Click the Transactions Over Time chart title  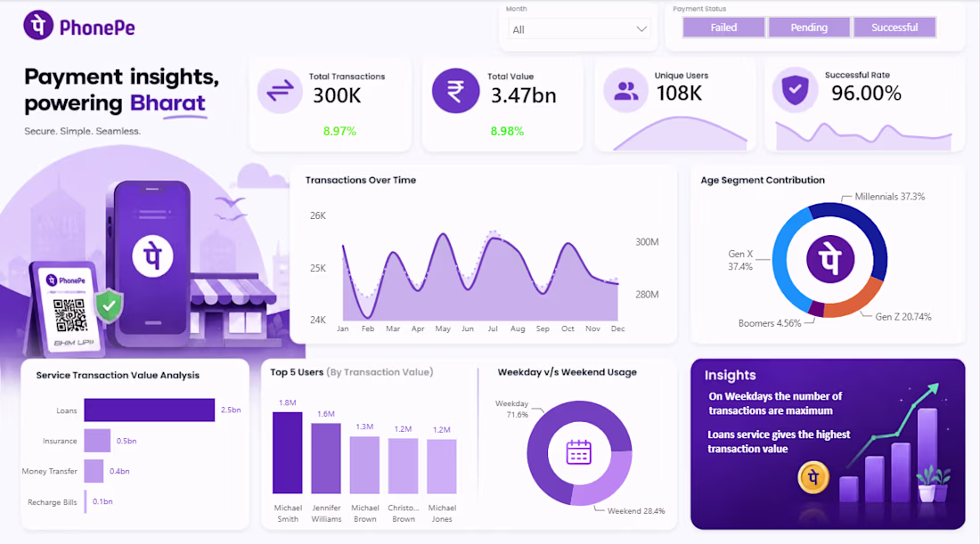tap(361, 180)
